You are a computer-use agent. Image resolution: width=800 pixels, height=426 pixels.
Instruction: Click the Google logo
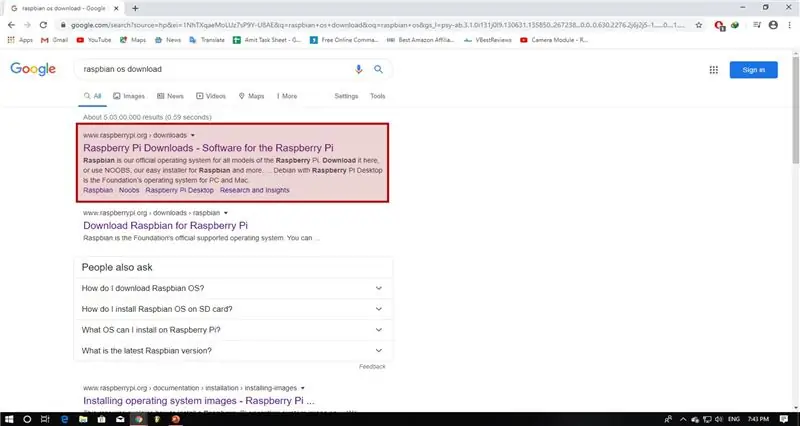coord(33,69)
